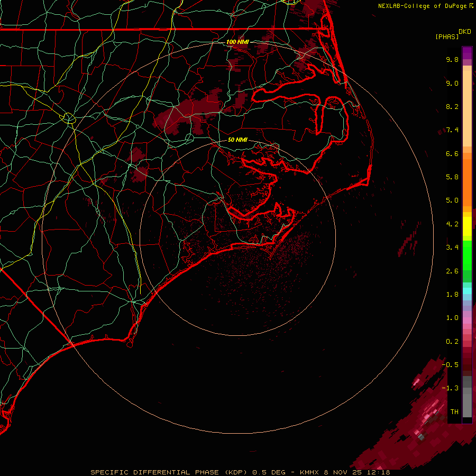The image size is (476, 476).
Task: Select the 1.8 scale value
Action: pos(452,295)
